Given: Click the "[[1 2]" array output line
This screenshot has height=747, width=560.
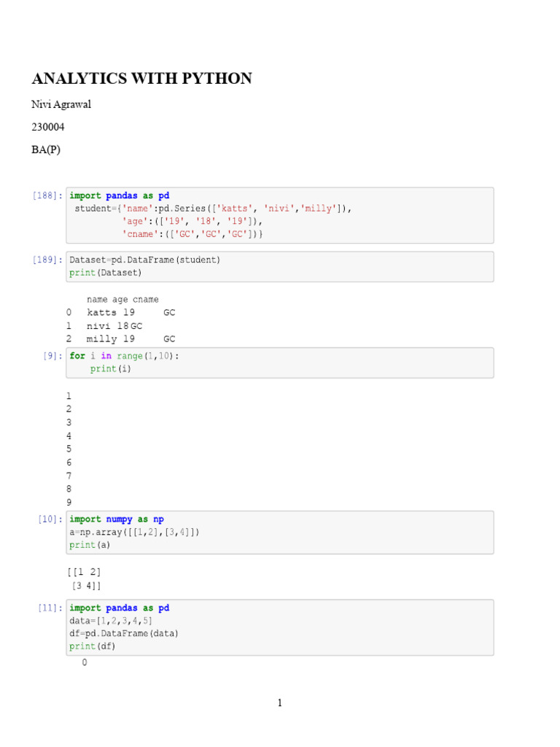Looking at the screenshot, I should tap(83, 573).
